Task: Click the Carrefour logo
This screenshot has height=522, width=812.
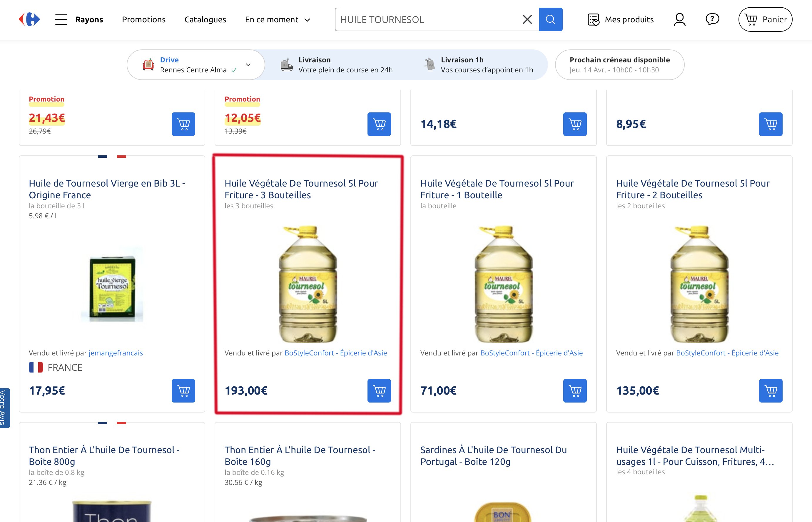Action: point(29,19)
